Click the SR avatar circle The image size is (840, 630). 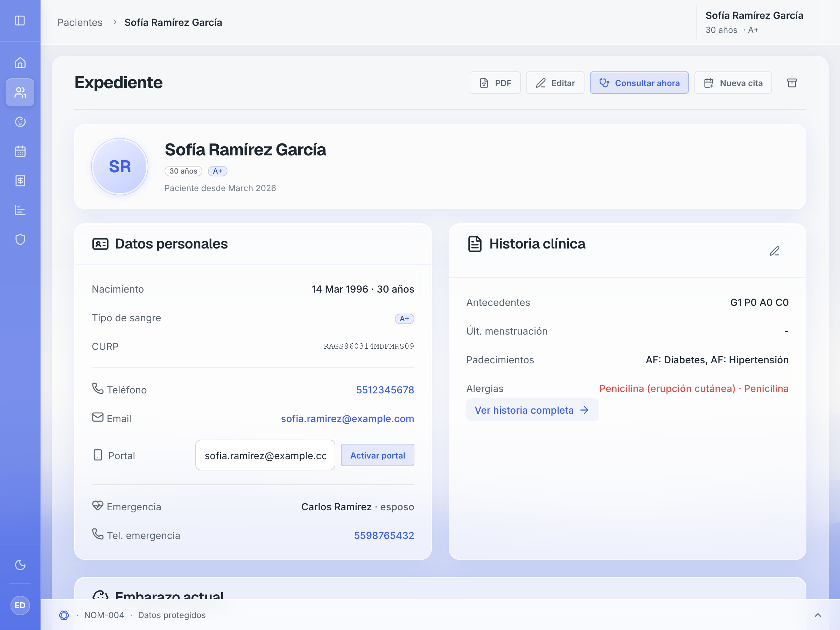coord(120,167)
